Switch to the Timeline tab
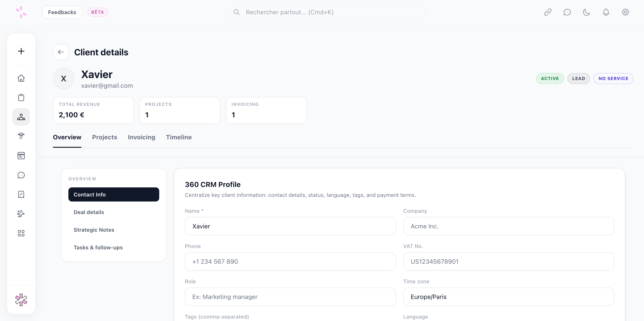 point(178,137)
